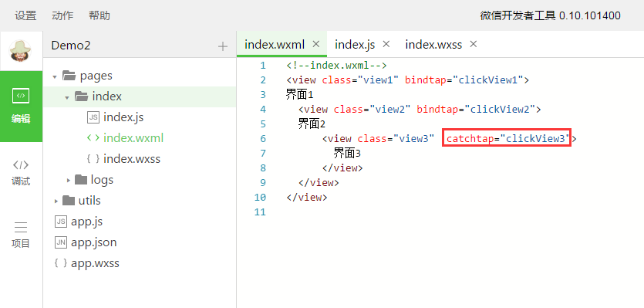Collapse the index folder arrow

click(x=67, y=97)
